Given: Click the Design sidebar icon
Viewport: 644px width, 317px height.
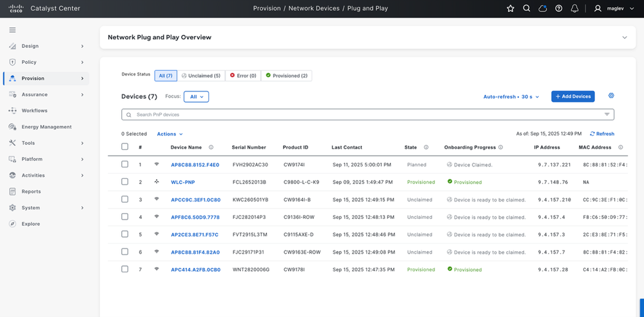Looking at the screenshot, I should (x=12, y=46).
